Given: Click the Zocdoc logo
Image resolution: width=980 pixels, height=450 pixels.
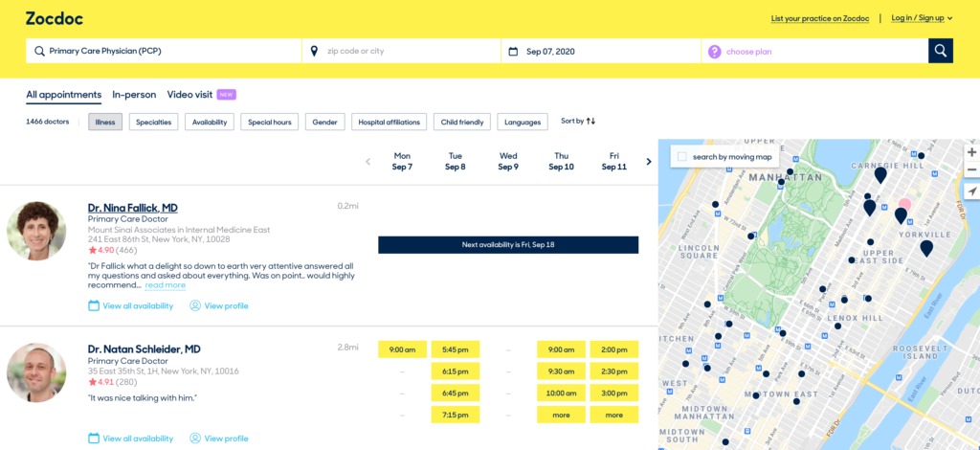Looking at the screenshot, I should coord(55,18).
